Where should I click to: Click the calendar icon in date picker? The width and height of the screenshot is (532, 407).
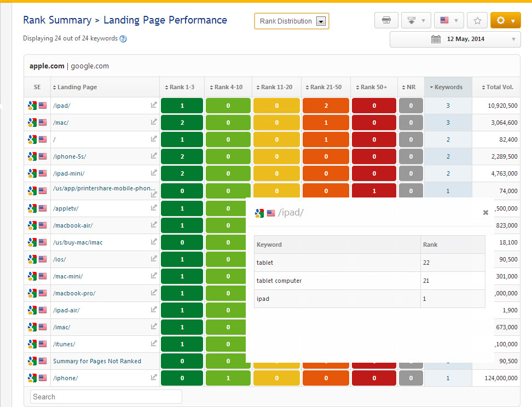(x=436, y=39)
